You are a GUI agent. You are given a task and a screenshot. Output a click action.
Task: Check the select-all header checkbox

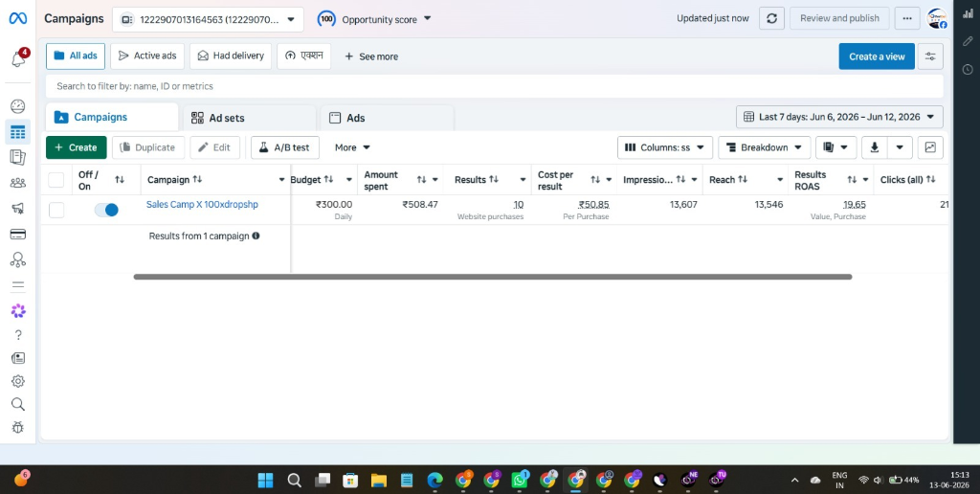56,180
